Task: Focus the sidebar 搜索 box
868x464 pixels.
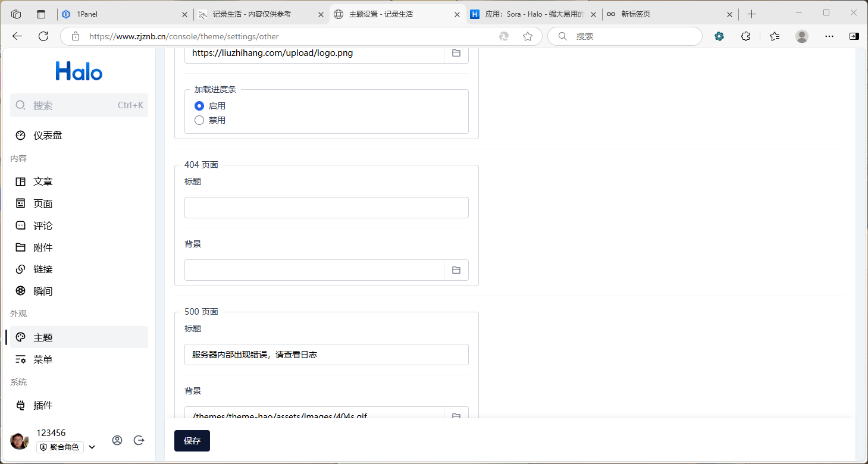Action: click(79, 105)
